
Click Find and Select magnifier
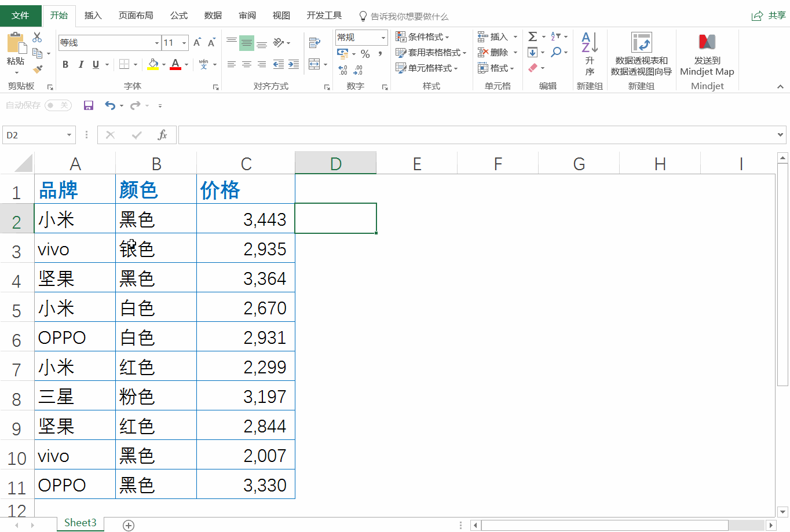556,53
